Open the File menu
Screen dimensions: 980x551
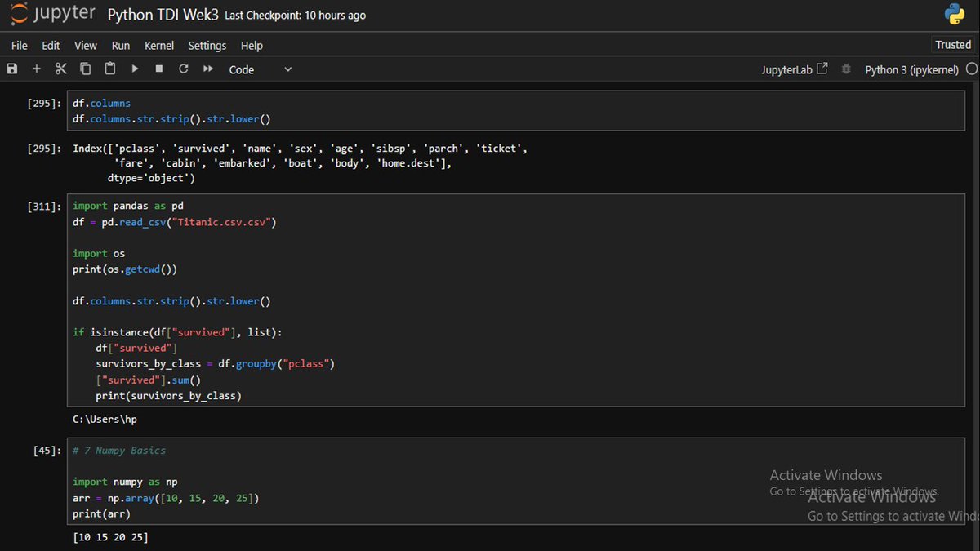click(x=20, y=46)
